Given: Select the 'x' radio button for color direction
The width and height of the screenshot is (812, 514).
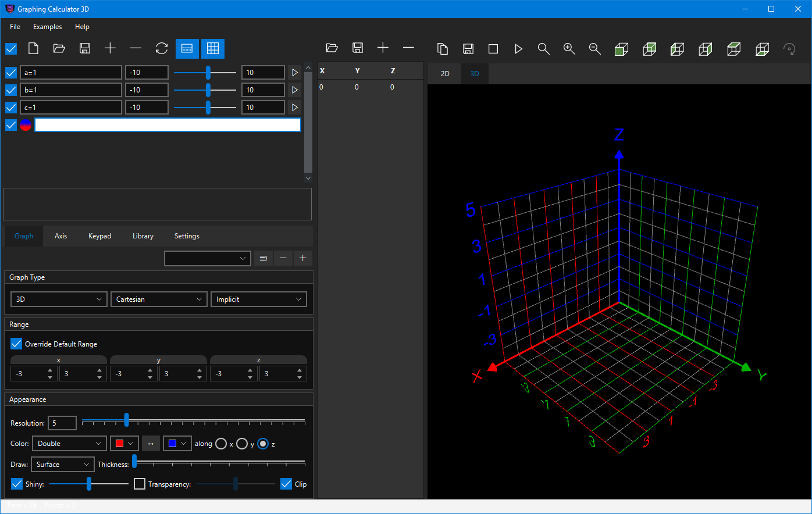Looking at the screenshot, I should point(221,444).
